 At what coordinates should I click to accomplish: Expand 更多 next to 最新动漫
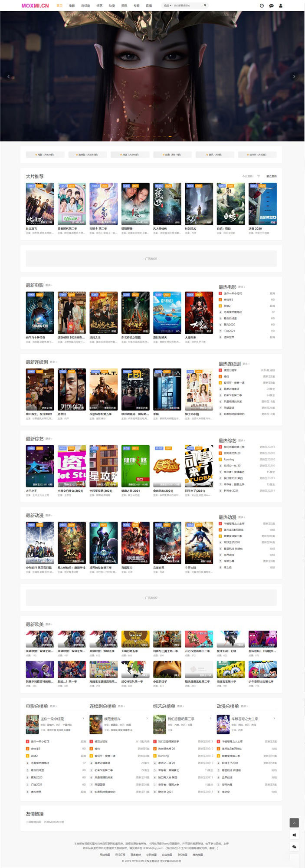point(49,516)
